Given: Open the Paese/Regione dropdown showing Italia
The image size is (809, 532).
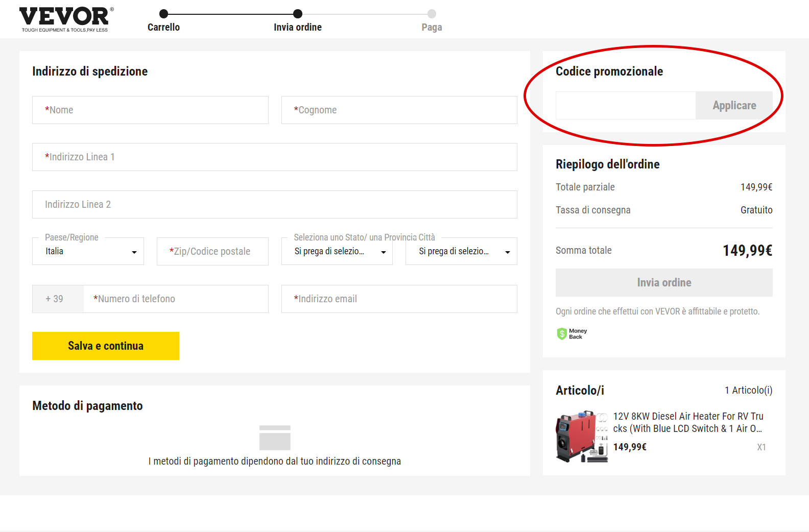Looking at the screenshot, I should point(88,251).
